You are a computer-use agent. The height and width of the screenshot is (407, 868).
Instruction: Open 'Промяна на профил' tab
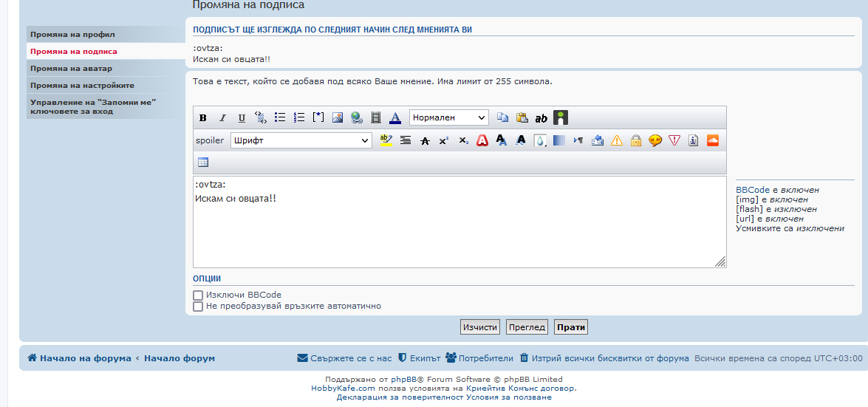click(106, 34)
